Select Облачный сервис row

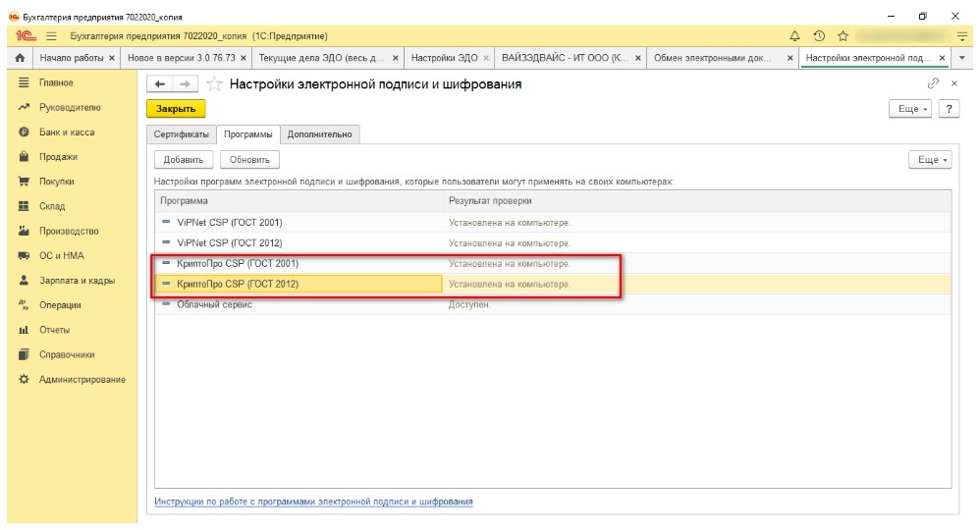553,304
